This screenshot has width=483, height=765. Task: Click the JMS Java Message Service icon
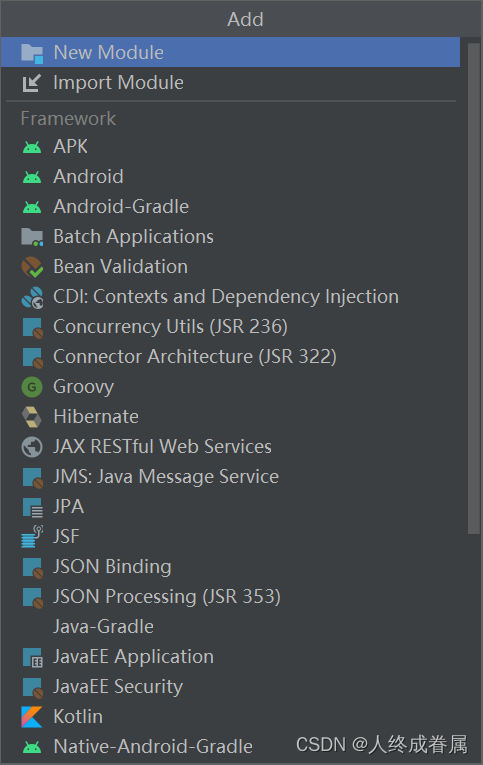point(33,477)
